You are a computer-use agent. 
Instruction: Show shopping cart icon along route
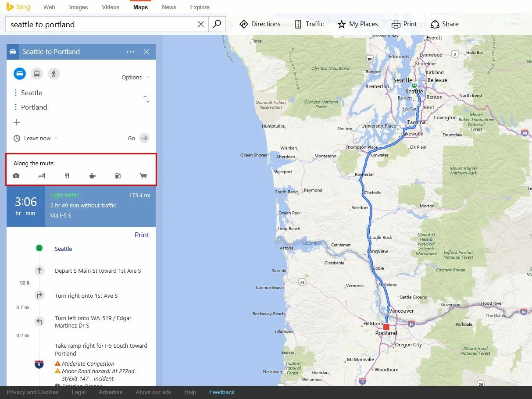point(143,176)
